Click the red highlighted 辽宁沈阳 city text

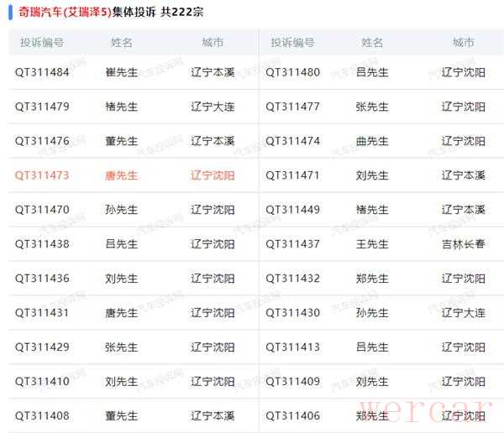(x=213, y=175)
